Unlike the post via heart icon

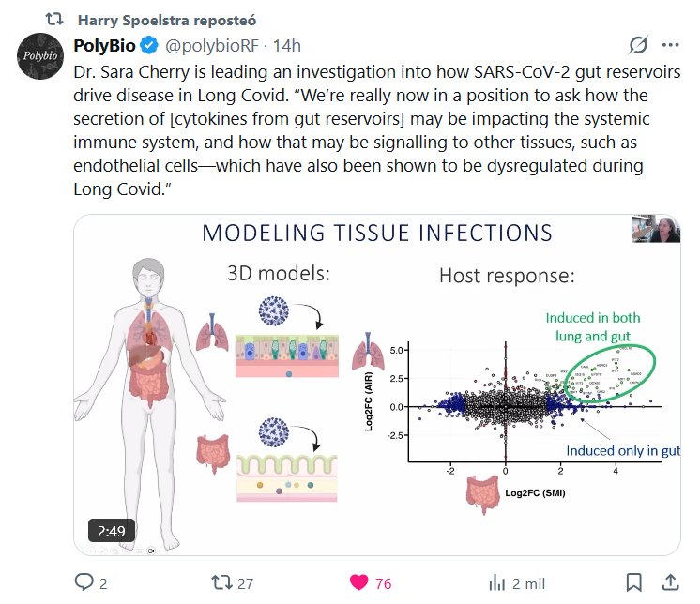coord(358,582)
